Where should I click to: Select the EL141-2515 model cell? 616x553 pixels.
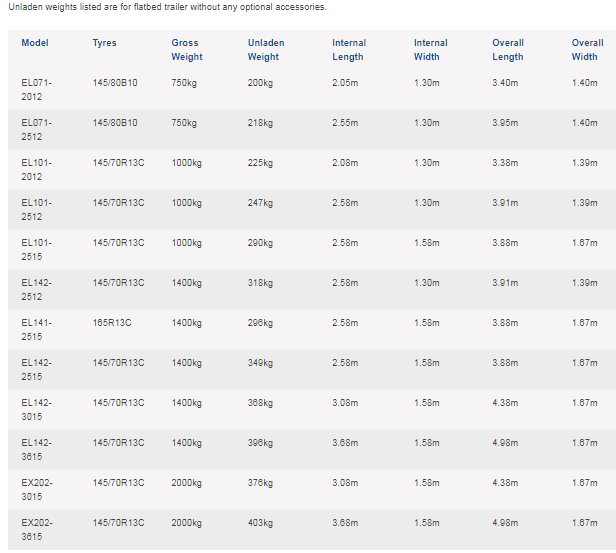pyautogui.click(x=37, y=329)
